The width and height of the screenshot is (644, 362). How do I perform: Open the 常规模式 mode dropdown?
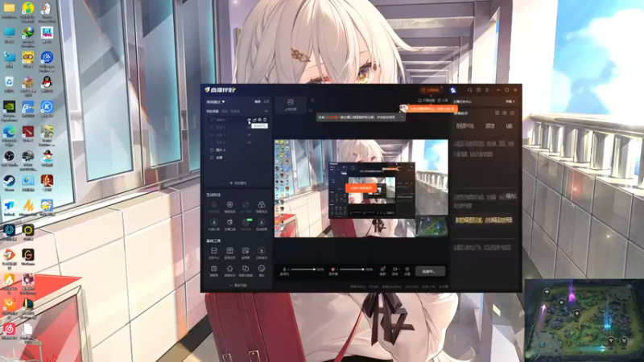tap(216, 102)
